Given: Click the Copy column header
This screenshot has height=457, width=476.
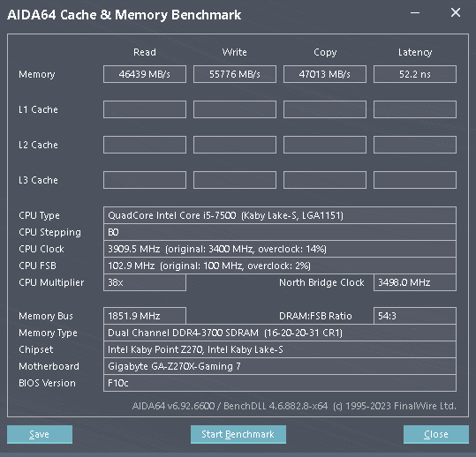Looking at the screenshot, I should (325, 52).
